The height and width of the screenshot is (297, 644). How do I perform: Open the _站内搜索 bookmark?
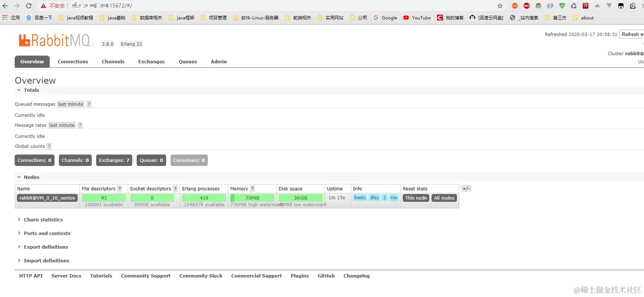click(524, 18)
